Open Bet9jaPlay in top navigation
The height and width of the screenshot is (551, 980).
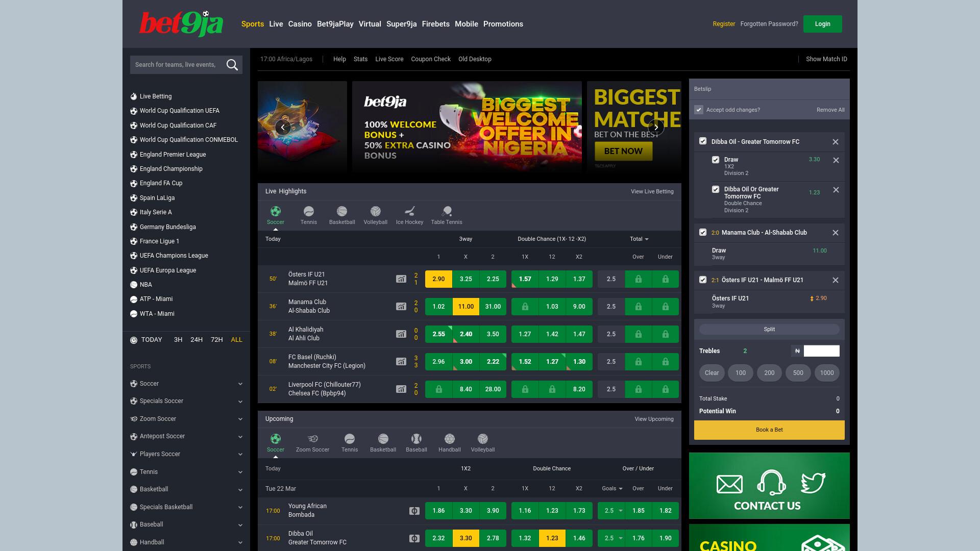click(x=335, y=24)
